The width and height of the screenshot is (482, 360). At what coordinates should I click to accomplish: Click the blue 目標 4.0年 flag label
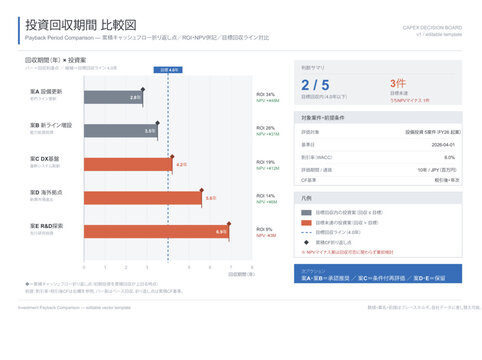pos(168,70)
